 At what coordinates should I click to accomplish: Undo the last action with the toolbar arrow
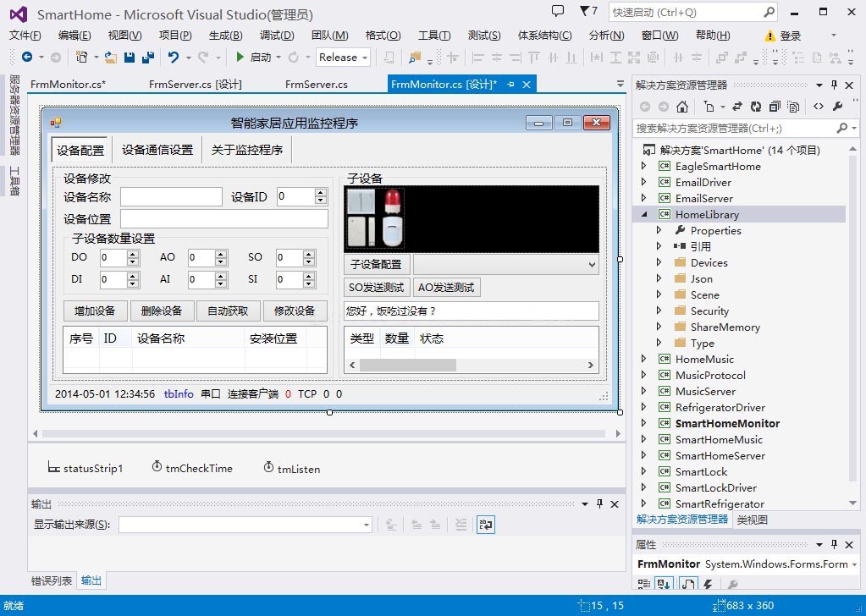(174, 57)
